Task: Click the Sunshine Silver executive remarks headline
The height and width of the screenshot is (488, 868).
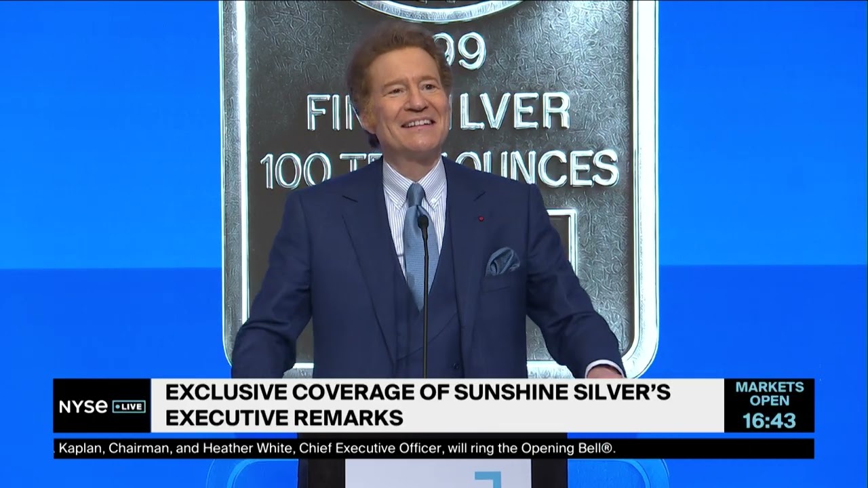Action: click(418, 405)
